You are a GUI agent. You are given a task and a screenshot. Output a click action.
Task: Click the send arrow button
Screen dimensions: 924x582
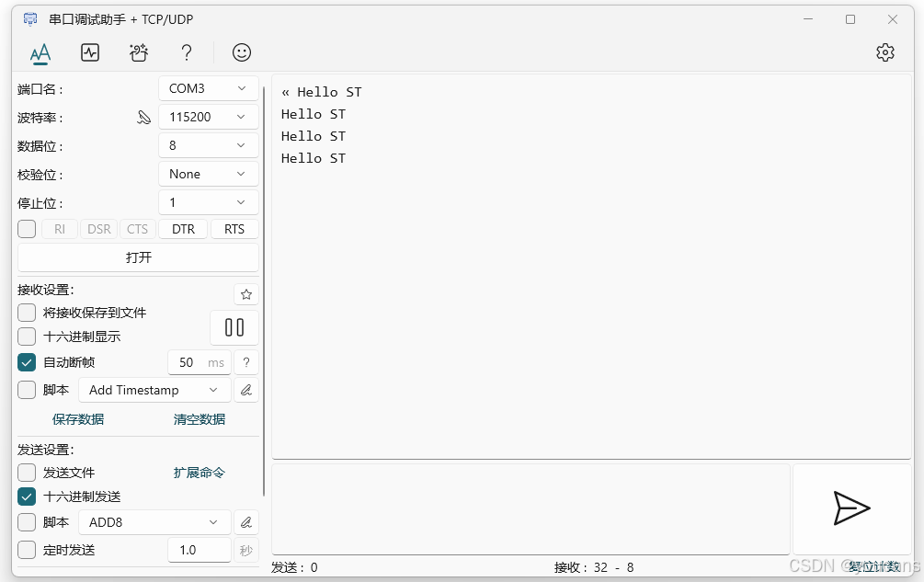click(852, 508)
